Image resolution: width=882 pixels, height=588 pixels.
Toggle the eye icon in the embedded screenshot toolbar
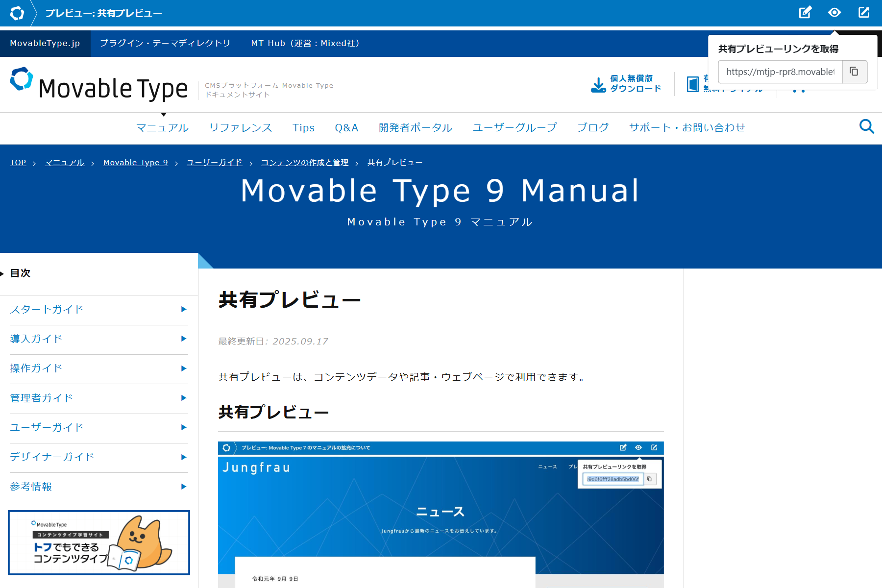(x=638, y=447)
